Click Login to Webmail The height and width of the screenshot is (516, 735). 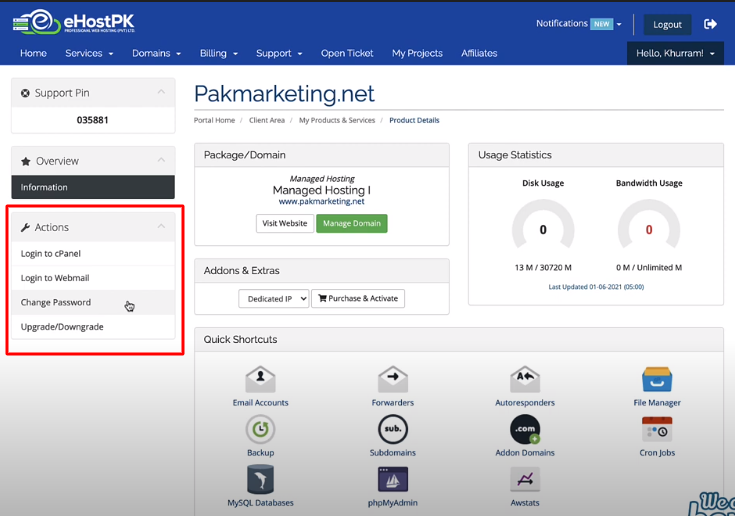(93, 278)
